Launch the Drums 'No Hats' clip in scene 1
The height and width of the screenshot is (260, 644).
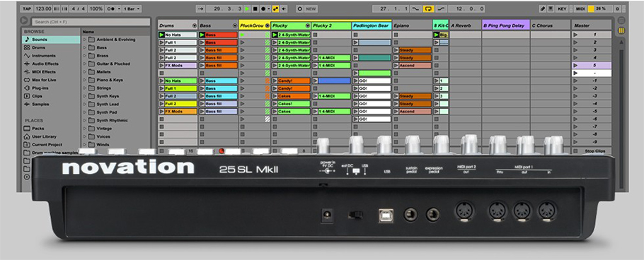pos(161,35)
